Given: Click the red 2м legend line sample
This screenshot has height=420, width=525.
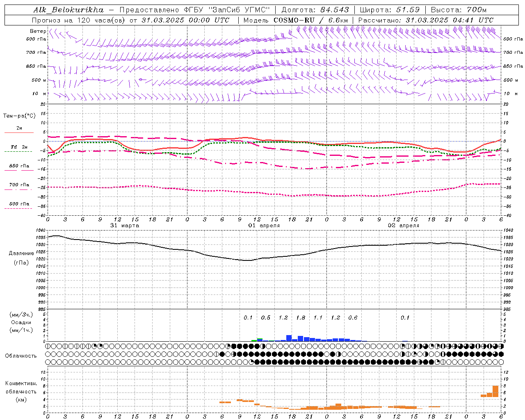Looking at the screenshot, I should [19, 132].
